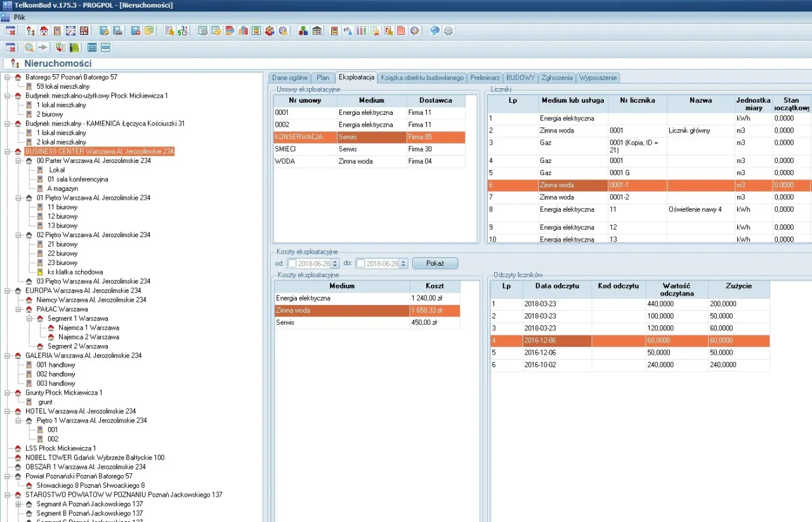Click the bank building icon in the toolbar
The height and width of the screenshot is (522, 812).
point(317,30)
